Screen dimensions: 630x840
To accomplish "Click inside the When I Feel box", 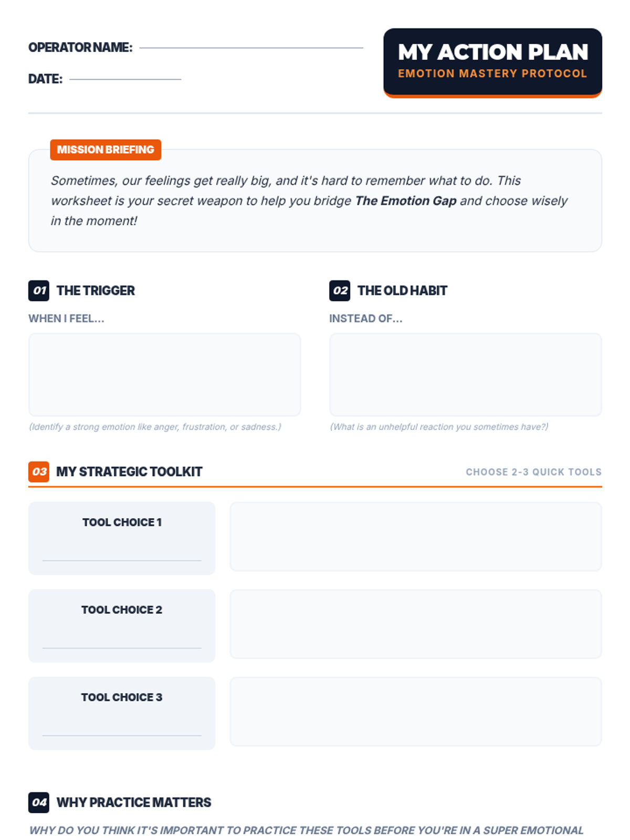I will [x=164, y=375].
